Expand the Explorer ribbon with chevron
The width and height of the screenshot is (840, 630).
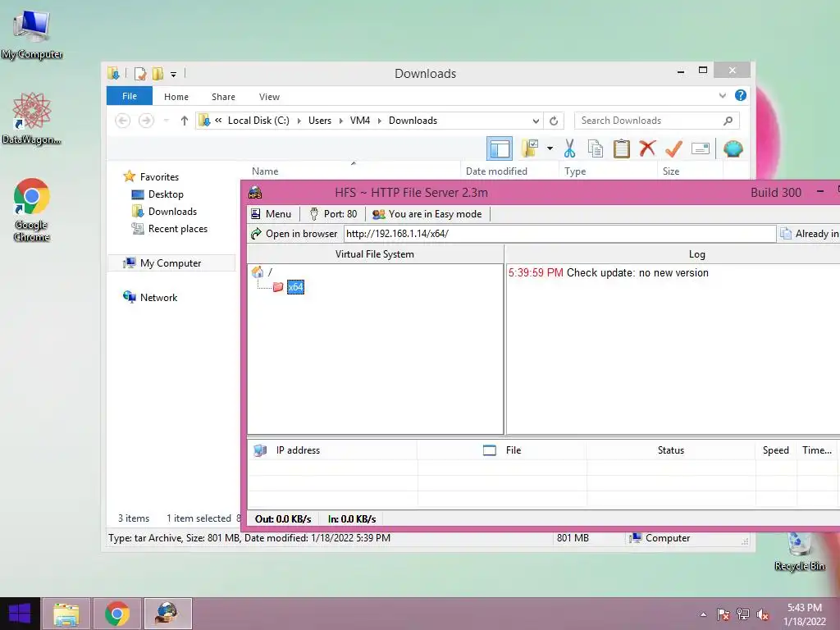(x=723, y=96)
